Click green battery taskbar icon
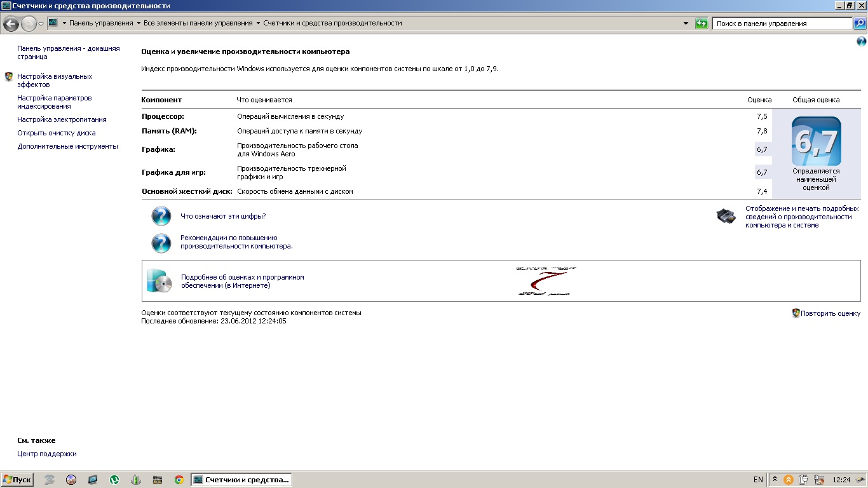The width and height of the screenshot is (868, 488). [136, 480]
